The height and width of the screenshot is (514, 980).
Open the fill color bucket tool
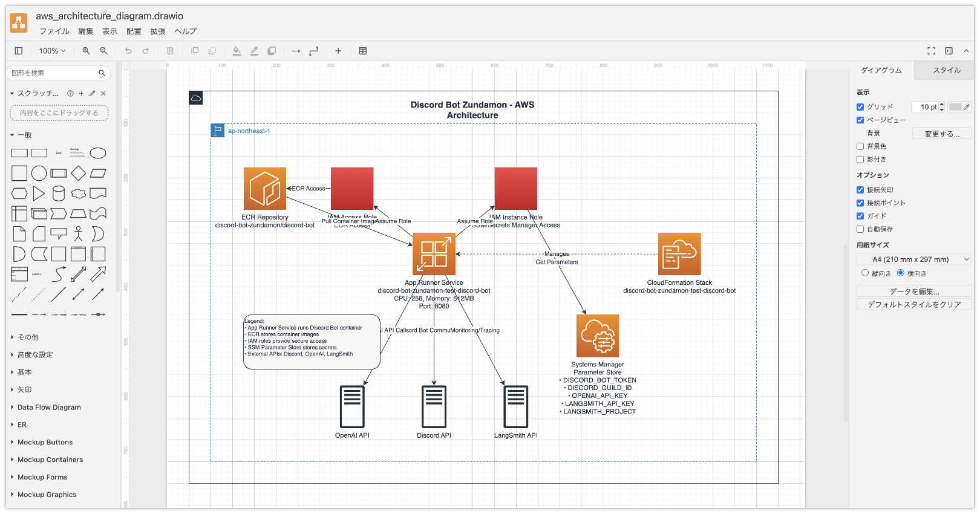[x=237, y=51]
